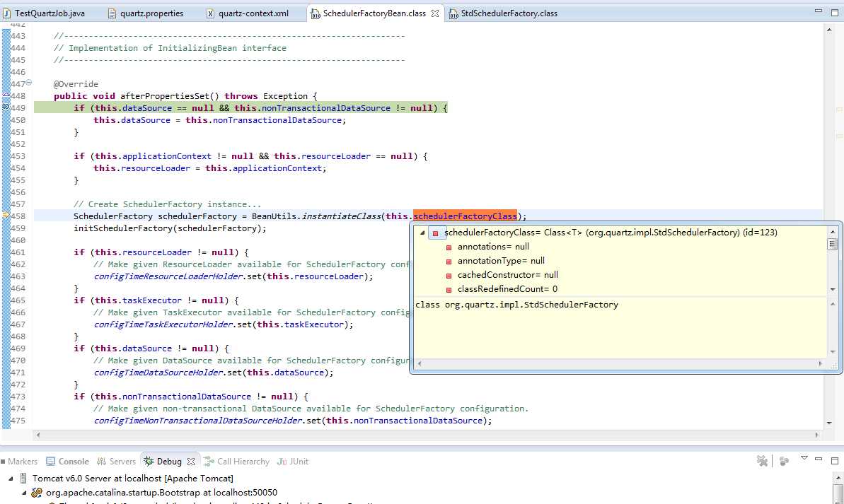This screenshot has height=504, width=844.
Task: Click the quartz-context.xml file icon
Action: pyautogui.click(x=210, y=13)
